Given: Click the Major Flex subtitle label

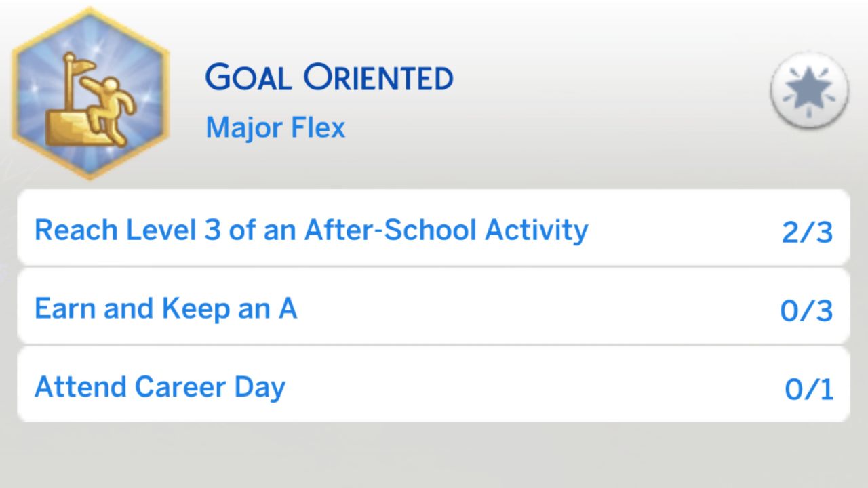Looking at the screenshot, I should 275,127.
